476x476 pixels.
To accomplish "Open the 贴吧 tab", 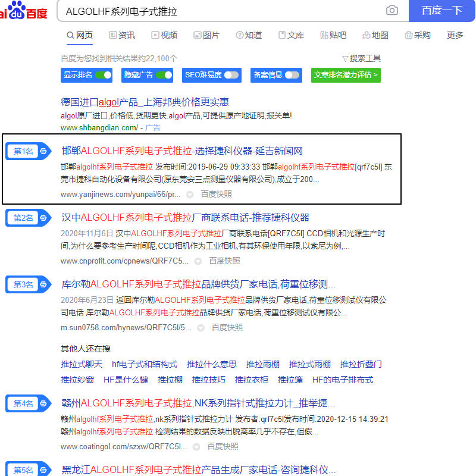I will click(x=333, y=35).
